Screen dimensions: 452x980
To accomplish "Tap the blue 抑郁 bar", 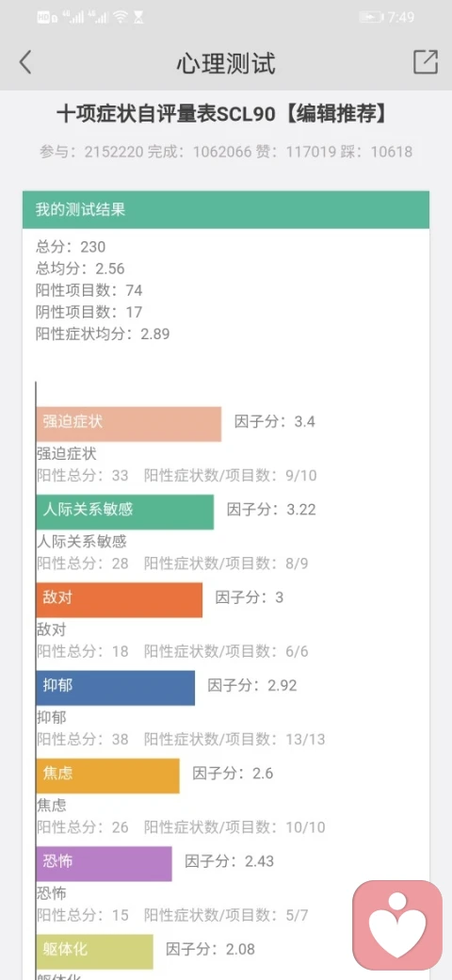I will [x=116, y=688].
